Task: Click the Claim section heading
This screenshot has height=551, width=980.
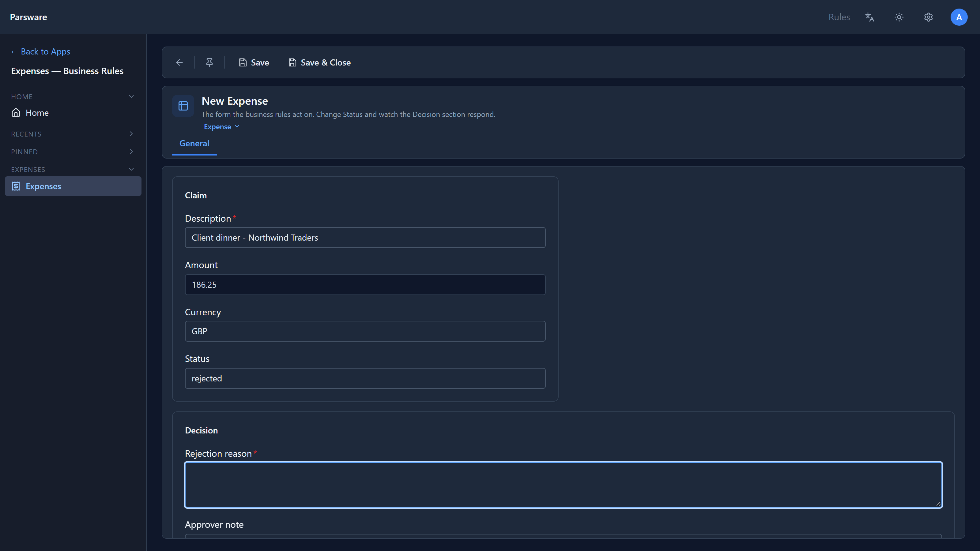Action: coord(196,195)
